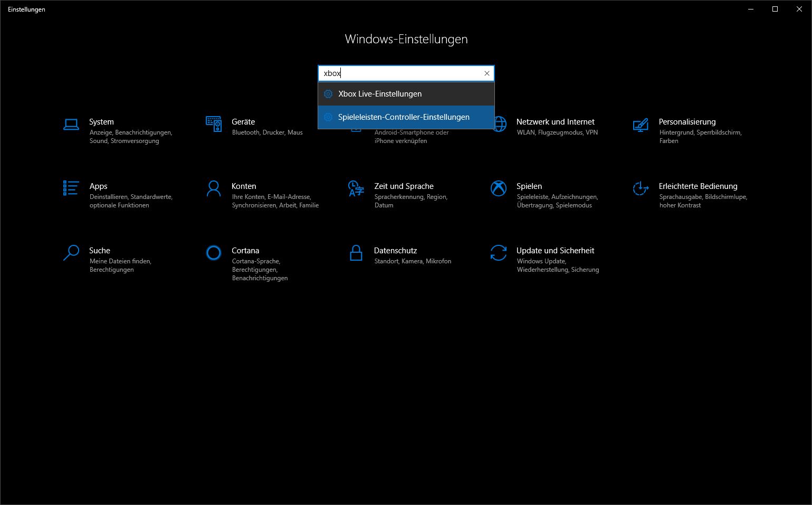This screenshot has width=812, height=505.
Task: Open the Personalisierung category title
Action: [687, 122]
